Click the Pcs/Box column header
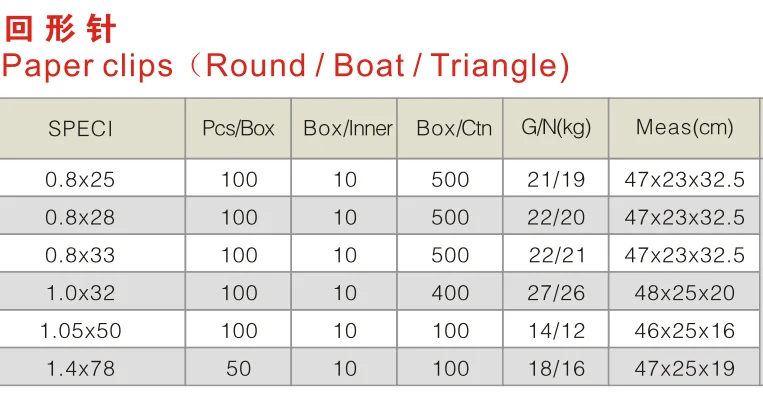 [x=238, y=129]
